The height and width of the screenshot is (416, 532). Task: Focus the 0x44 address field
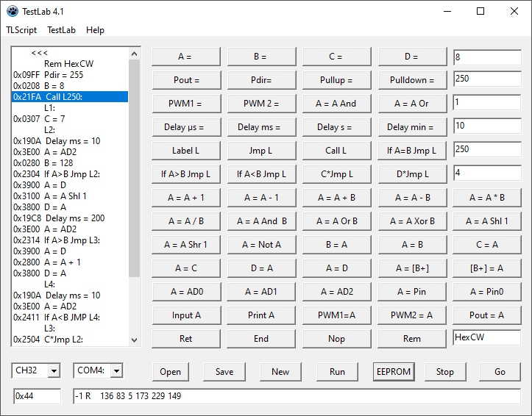click(x=37, y=397)
